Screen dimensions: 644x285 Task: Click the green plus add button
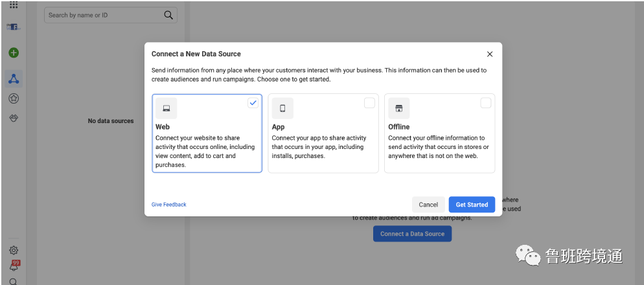pyautogui.click(x=14, y=52)
